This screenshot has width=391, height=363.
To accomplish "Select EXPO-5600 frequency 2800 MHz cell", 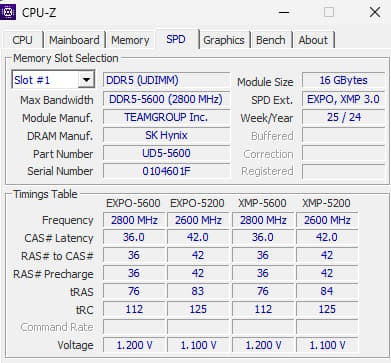I will point(134,220).
